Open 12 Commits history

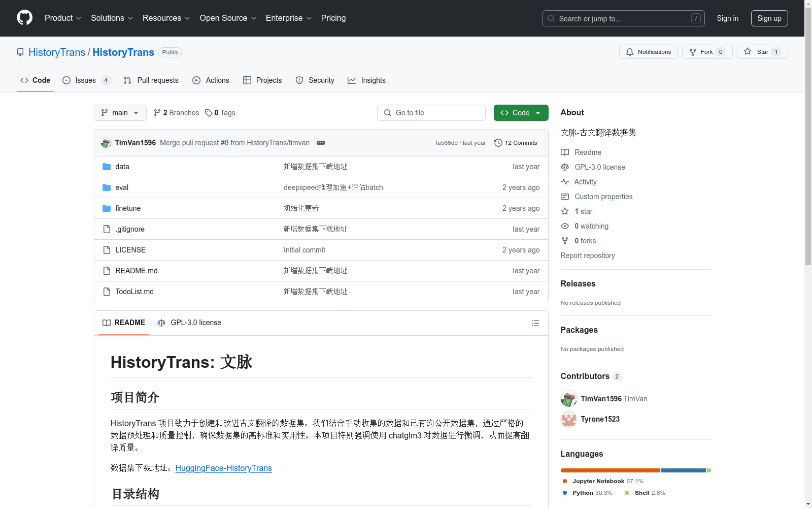(x=516, y=143)
